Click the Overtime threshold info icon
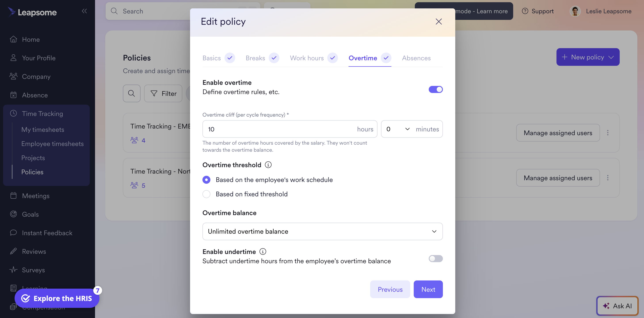Image resolution: width=644 pixels, height=318 pixels. (x=268, y=165)
